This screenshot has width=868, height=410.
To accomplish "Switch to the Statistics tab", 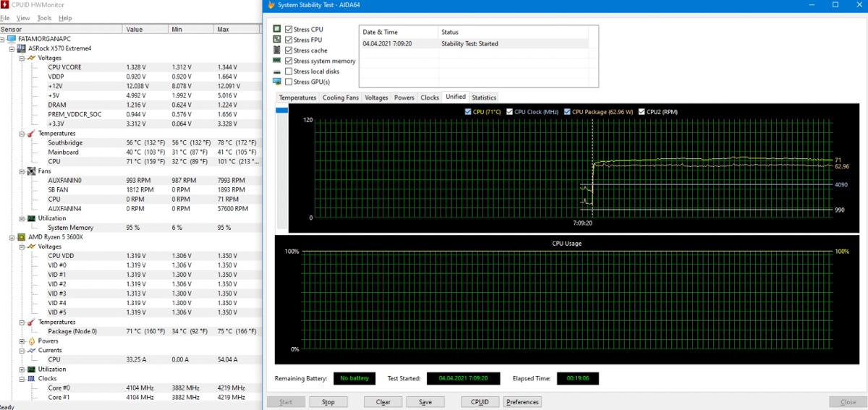I will tap(484, 98).
